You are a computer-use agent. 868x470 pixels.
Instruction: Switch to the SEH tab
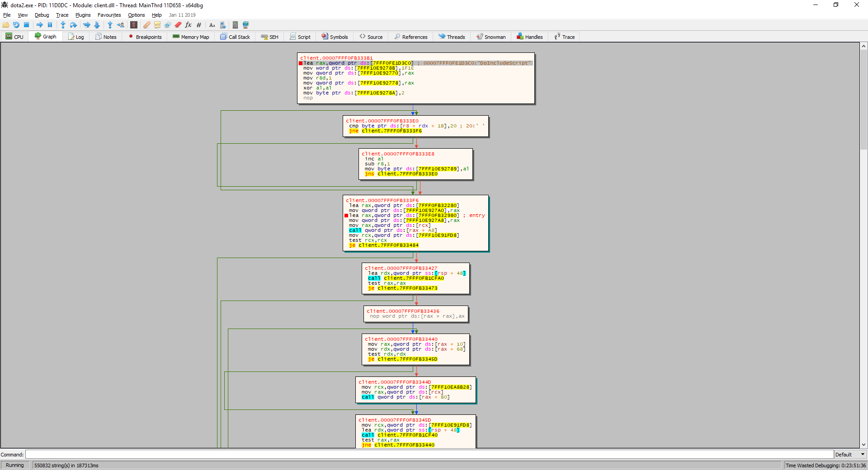coord(269,37)
